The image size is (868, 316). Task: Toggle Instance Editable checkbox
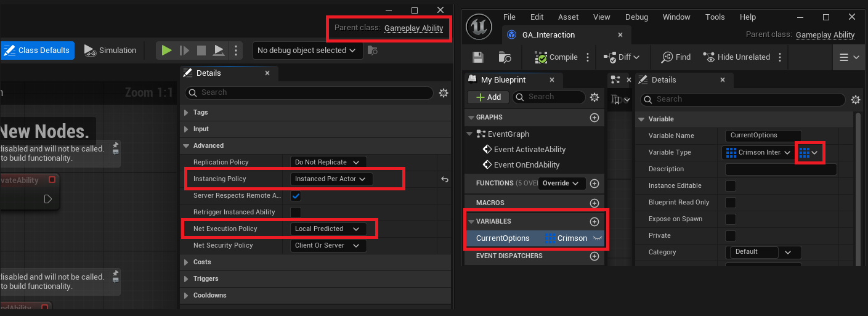tap(730, 185)
